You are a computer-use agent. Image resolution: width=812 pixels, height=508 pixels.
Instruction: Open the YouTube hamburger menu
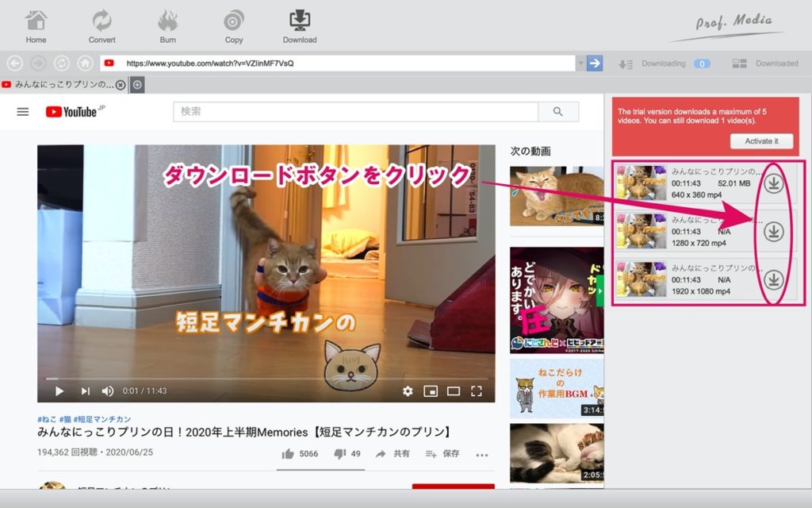click(23, 111)
